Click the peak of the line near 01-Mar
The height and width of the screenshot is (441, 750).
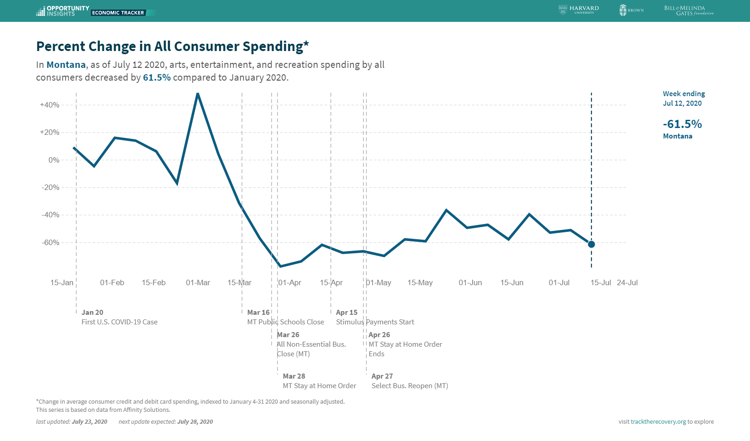[x=198, y=94]
